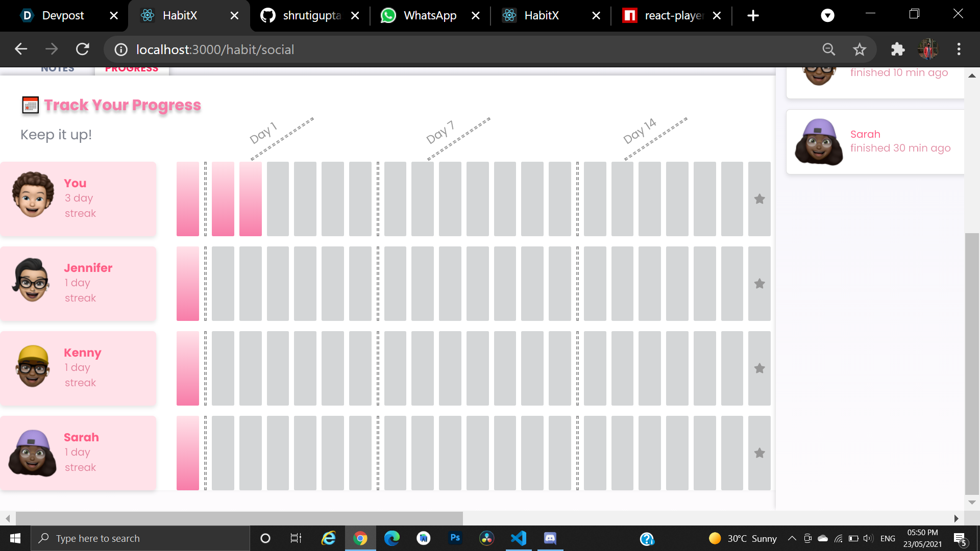The width and height of the screenshot is (980, 551).
Task: Click the second pink day bar for You
Action: 223,199
